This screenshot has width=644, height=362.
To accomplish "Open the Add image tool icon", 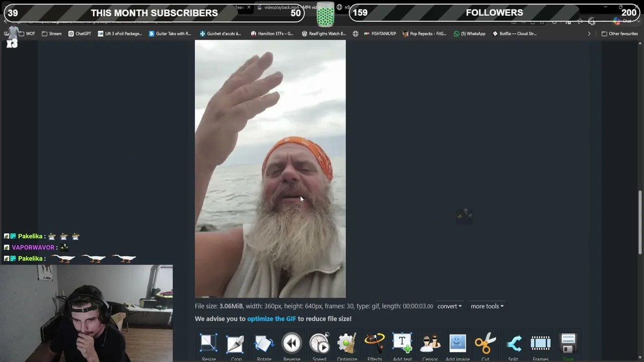I will tap(458, 343).
